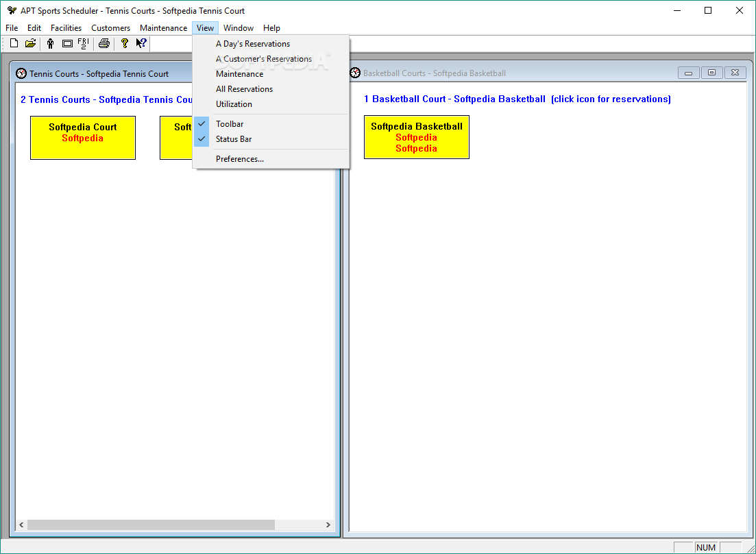Viewport: 756px width, 554px height.
Task: Select Maintenance entry in the View menu
Action: (271, 74)
